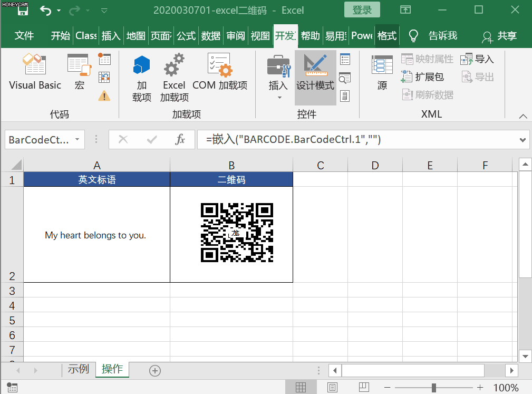Screen dimensions: 532x394
Task: Open the 文件 menu
Action: pyautogui.click(x=24, y=36)
